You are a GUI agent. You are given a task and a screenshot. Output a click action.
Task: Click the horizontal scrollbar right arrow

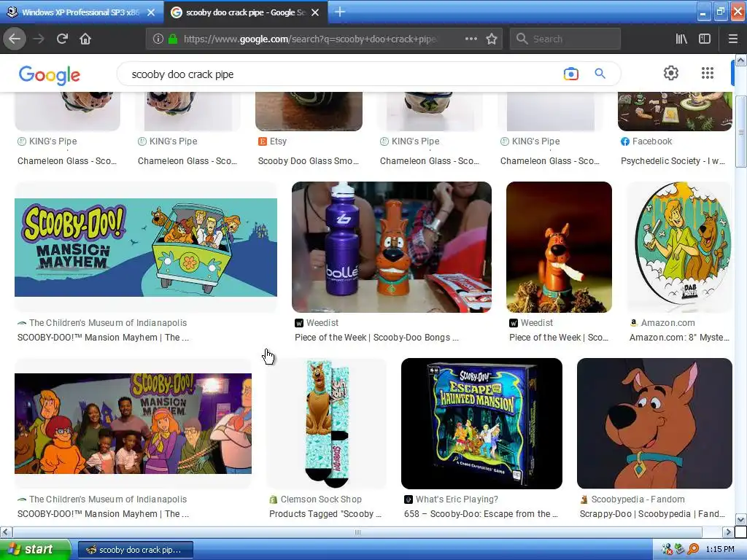pos(728,532)
